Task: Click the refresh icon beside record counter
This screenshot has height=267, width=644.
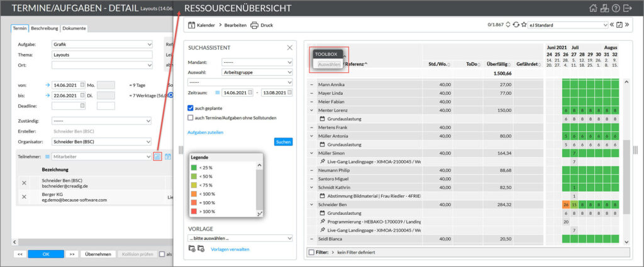Action: pyautogui.click(x=516, y=25)
